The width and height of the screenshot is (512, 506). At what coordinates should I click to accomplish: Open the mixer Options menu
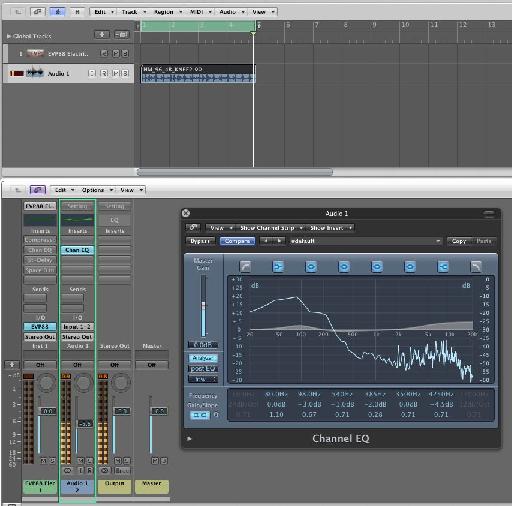97,190
